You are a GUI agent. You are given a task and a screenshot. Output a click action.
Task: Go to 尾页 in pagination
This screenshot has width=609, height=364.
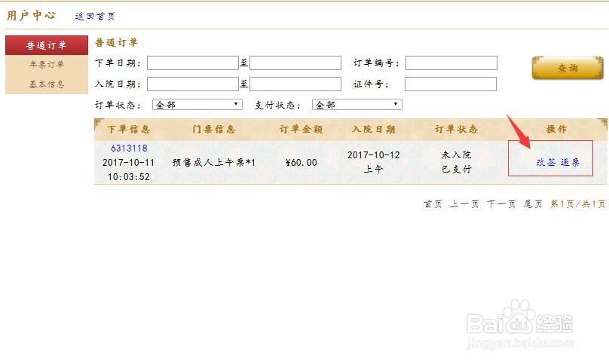click(532, 204)
